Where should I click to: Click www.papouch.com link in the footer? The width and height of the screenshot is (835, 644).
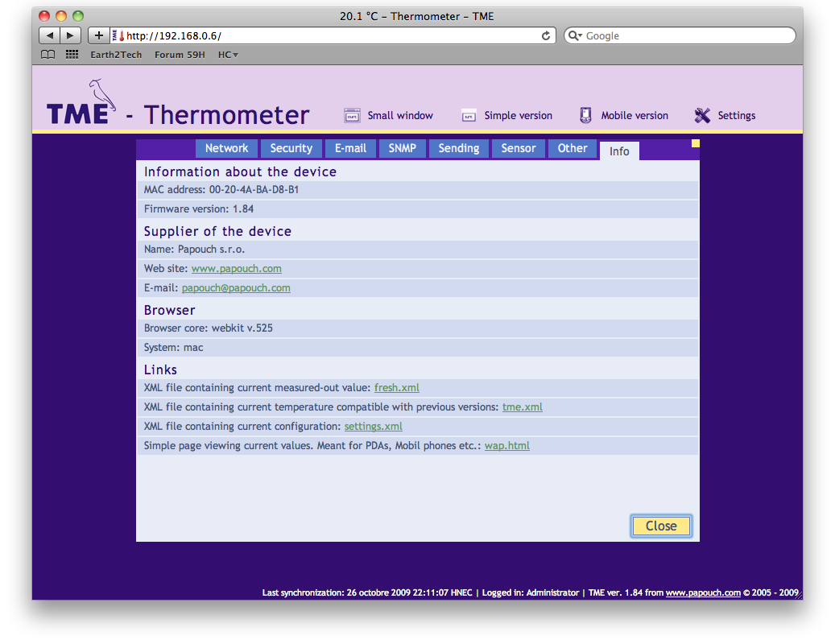(703, 593)
